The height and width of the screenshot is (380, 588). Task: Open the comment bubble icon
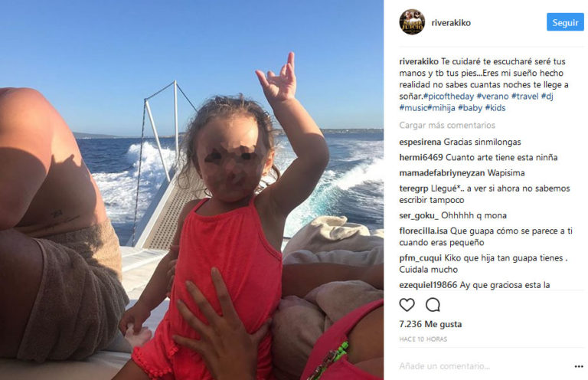pos(433,305)
